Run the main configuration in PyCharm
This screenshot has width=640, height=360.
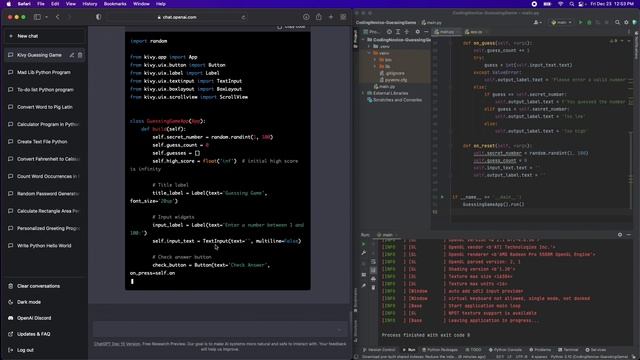580,22
